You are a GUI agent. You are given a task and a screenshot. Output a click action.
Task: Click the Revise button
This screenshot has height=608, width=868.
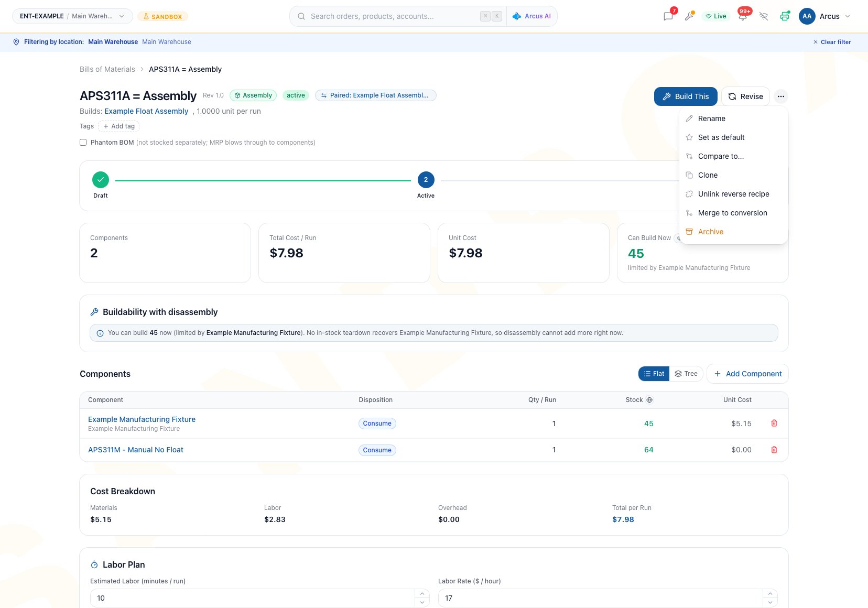745,96
